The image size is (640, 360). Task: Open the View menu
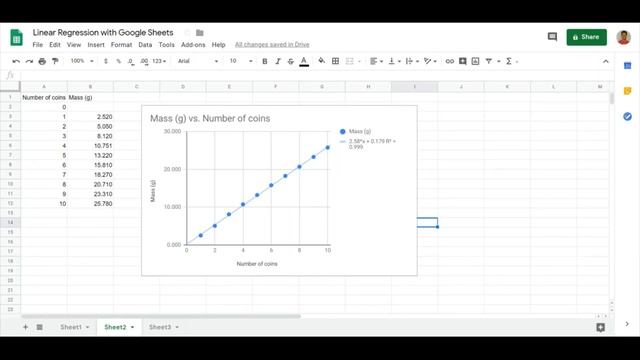click(x=74, y=45)
